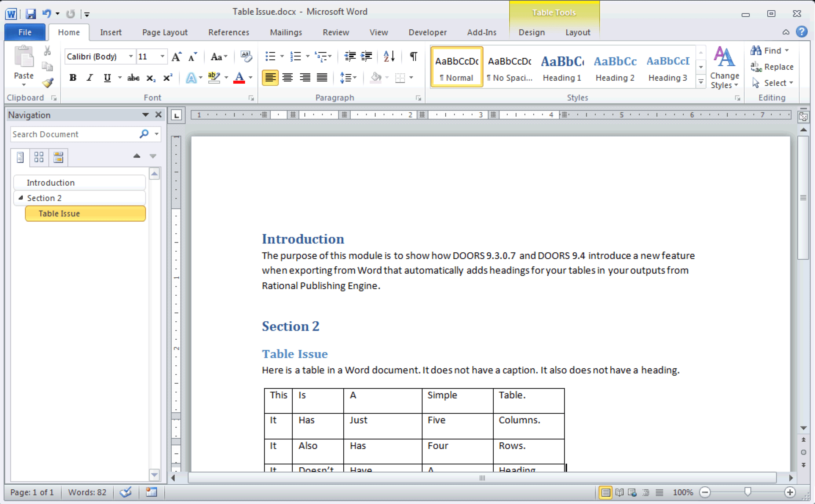This screenshot has height=504, width=815.
Task: Apply subscript formatting
Action: [150, 78]
